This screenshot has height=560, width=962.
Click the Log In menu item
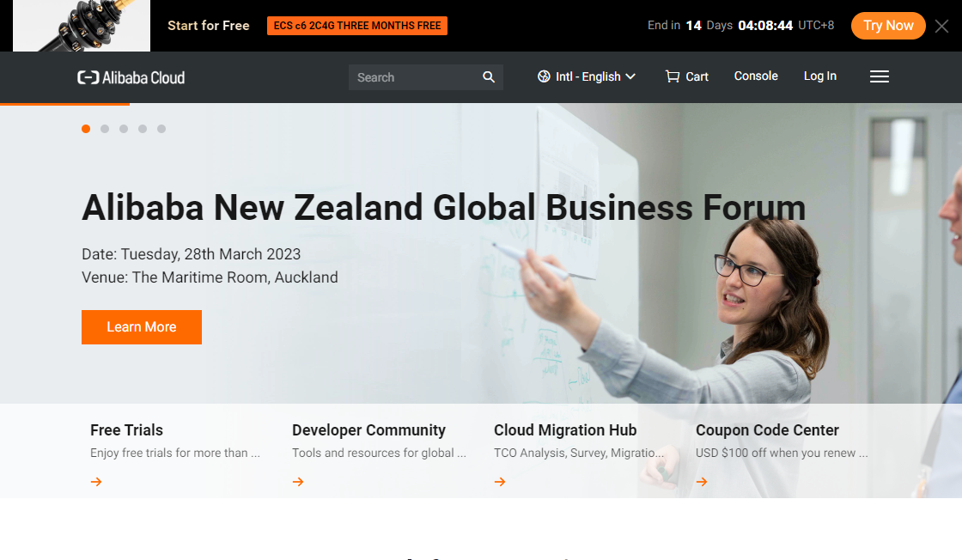point(819,76)
